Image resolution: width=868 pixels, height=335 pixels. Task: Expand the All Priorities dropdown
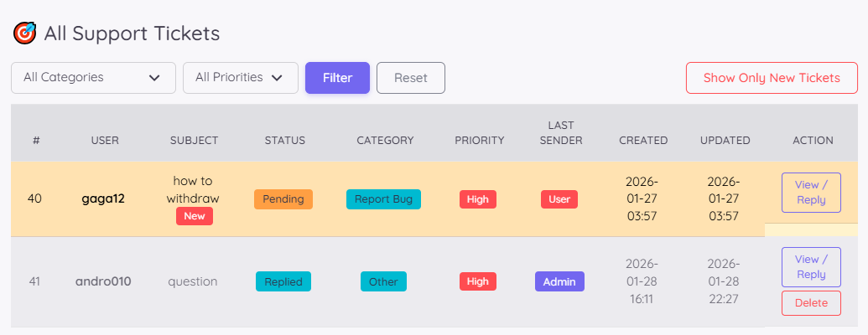241,78
